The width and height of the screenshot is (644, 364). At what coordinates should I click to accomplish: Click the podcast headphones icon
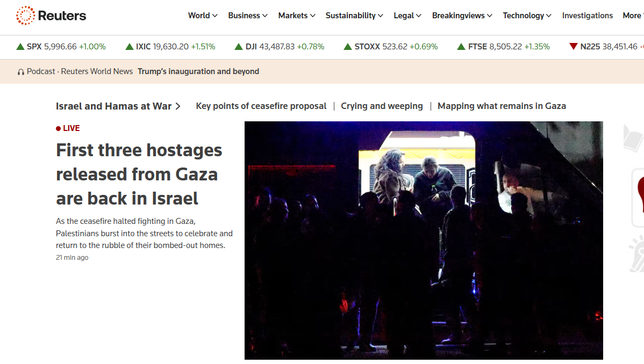click(20, 72)
